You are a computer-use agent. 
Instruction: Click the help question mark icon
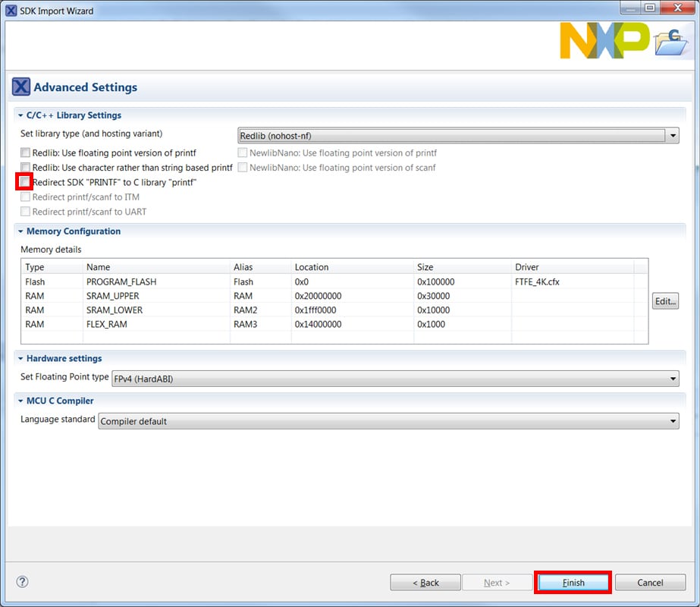pos(22,582)
